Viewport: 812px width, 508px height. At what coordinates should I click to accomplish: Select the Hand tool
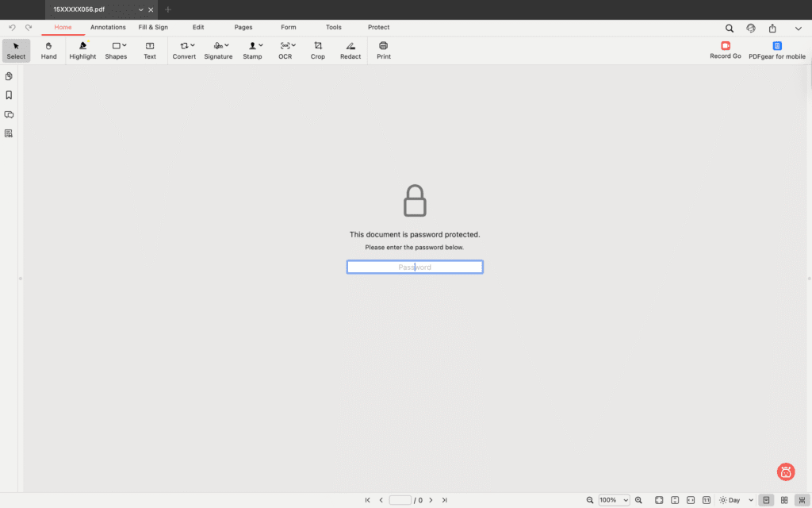click(48, 49)
